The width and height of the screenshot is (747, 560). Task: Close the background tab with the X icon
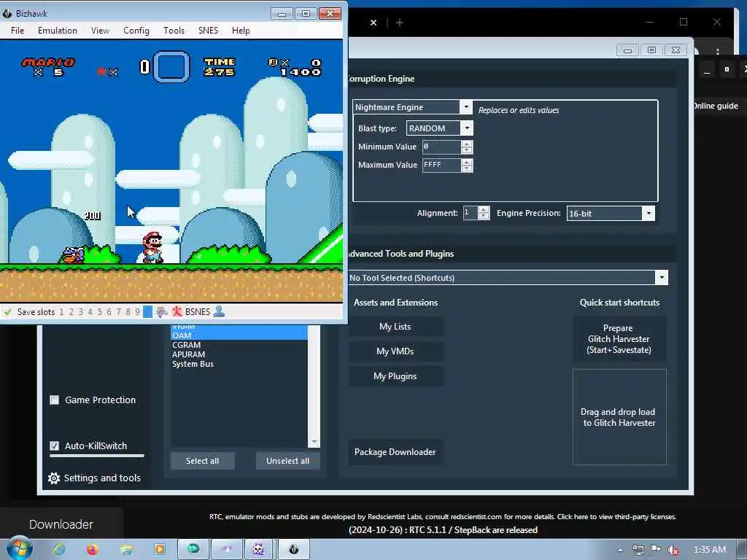373,23
